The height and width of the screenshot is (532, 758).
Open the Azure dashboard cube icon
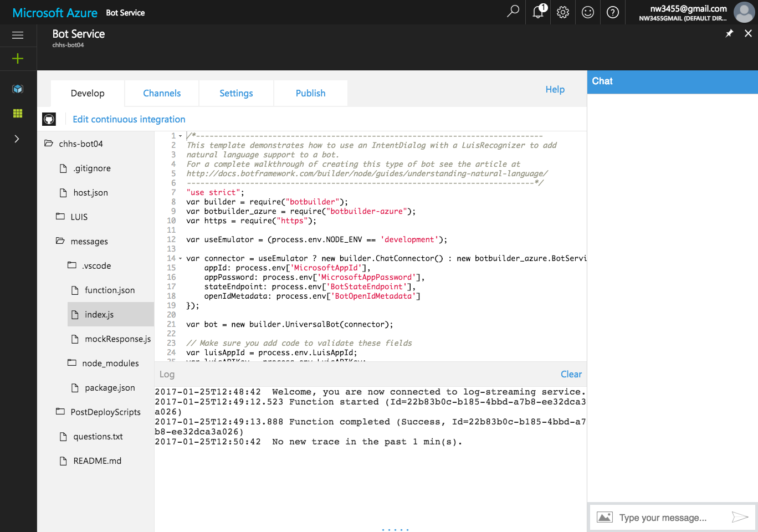[17, 88]
